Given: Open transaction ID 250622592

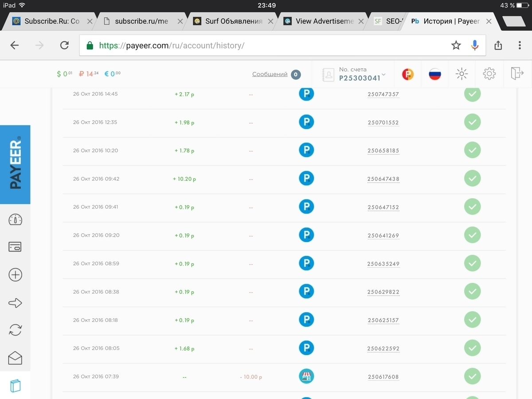Looking at the screenshot, I should [x=383, y=348].
